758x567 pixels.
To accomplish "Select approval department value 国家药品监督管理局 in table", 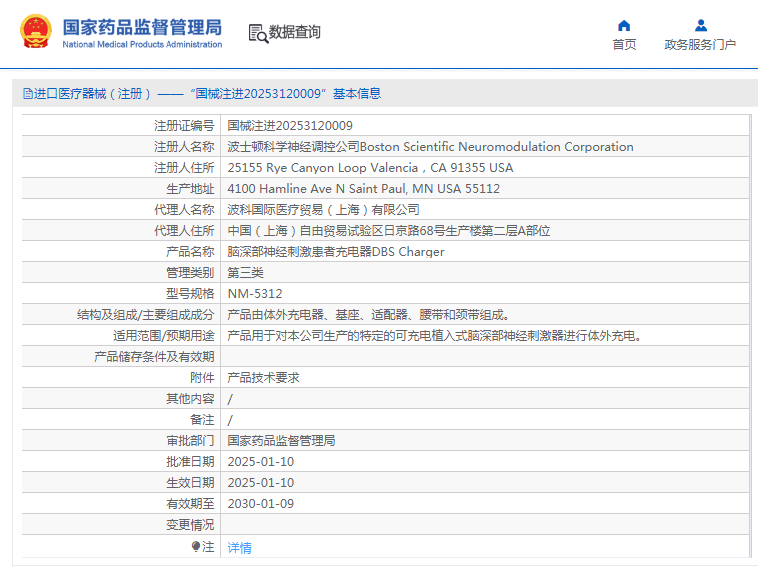I will tap(281, 441).
